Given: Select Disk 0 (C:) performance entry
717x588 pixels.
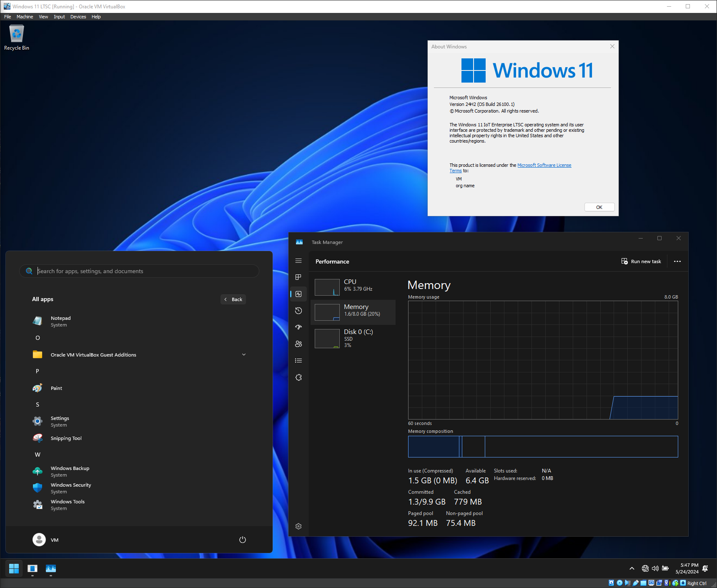Looking at the screenshot, I should click(x=353, y=338).
